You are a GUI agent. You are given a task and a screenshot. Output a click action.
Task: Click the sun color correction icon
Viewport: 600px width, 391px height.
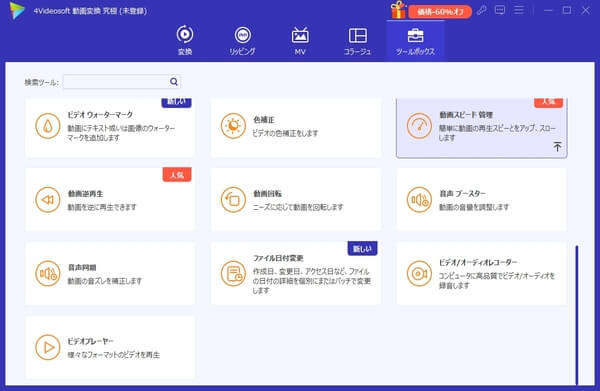click(x=233, y=126)
